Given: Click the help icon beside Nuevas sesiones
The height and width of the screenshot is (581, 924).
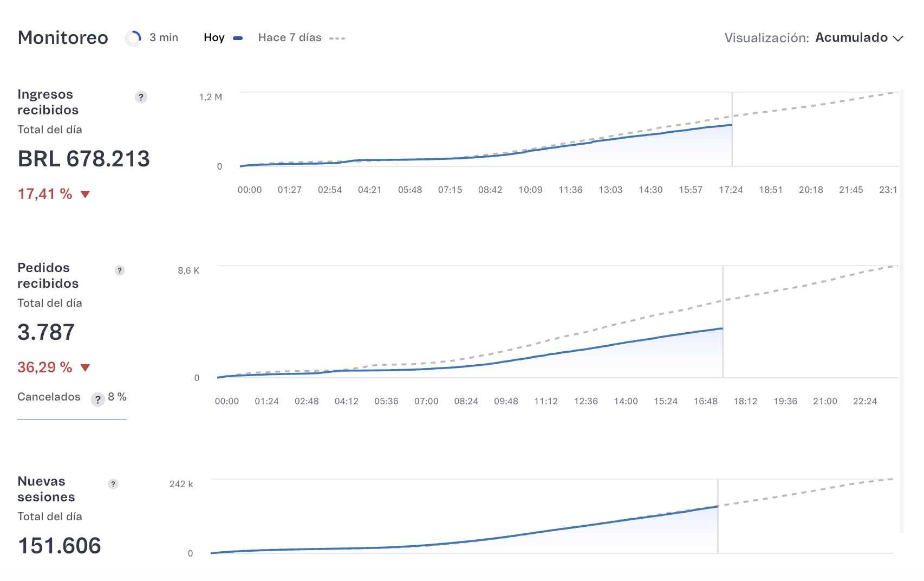Looking at the screenshot, I should pos(113,484).
